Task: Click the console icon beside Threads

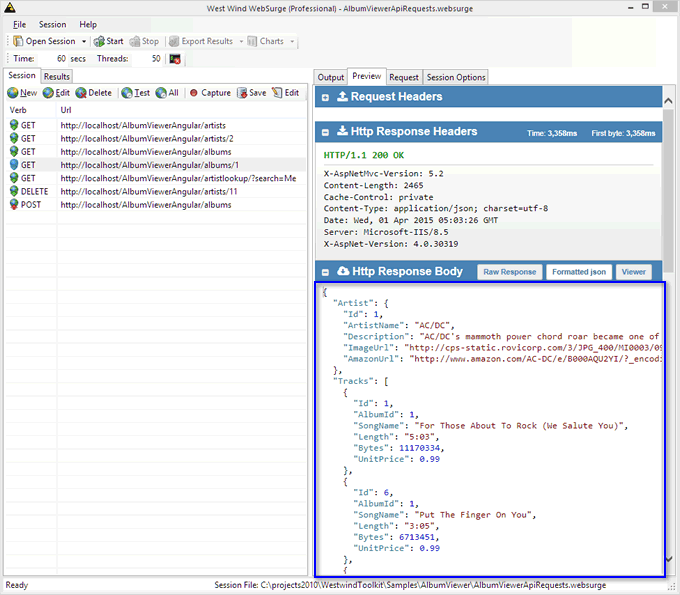Action: 175,59
